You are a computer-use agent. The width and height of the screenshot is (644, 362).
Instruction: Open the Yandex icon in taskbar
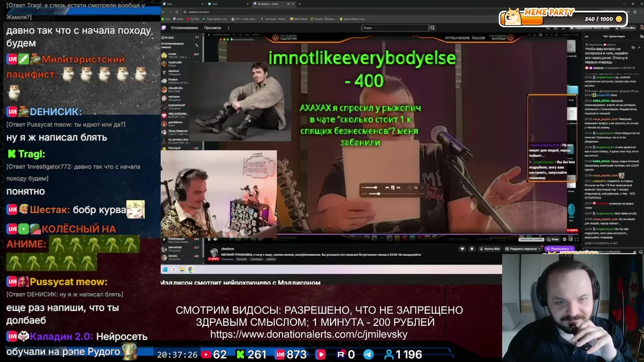coord(173,269)
